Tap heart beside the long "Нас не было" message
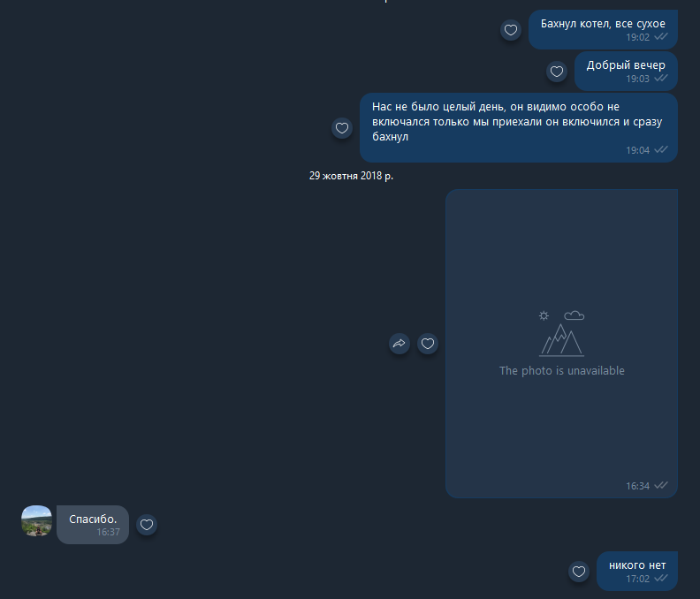700x599 pixels. point(342,129)
